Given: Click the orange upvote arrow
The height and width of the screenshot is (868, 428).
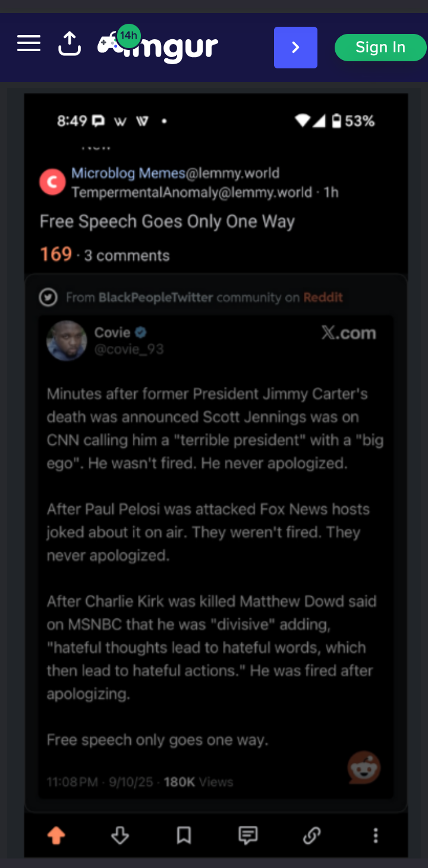Looking at the screenshot, I should [56, 836].
